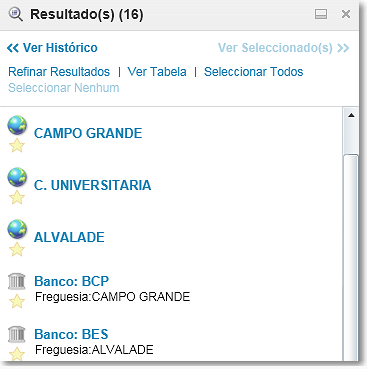This screenshot has height=369, width=367.
Task: Toggle favorite star under ALVALADE
Action: [17, 250]
